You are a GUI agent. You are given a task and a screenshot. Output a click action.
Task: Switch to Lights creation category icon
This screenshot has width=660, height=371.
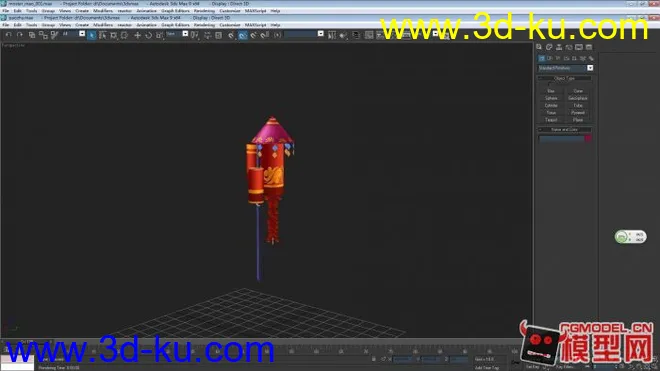558,58
